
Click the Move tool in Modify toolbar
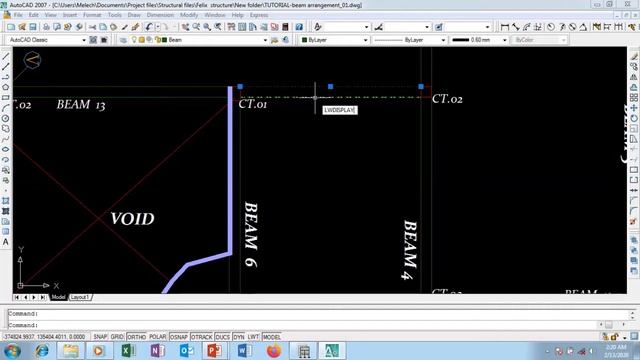634,108
